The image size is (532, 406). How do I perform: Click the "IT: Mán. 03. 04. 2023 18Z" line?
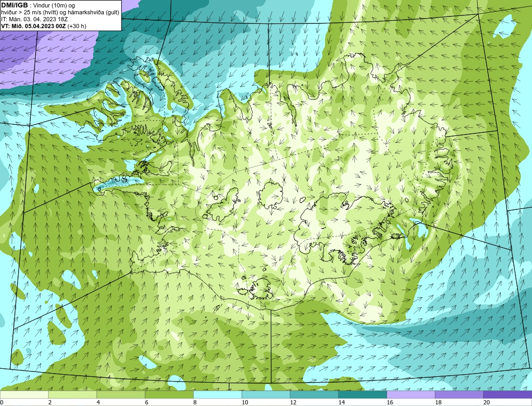[34, 19]
